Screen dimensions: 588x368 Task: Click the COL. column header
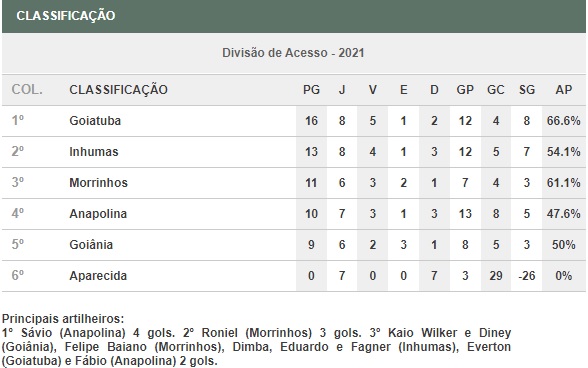pyautogui.click(x=27, y=90)
